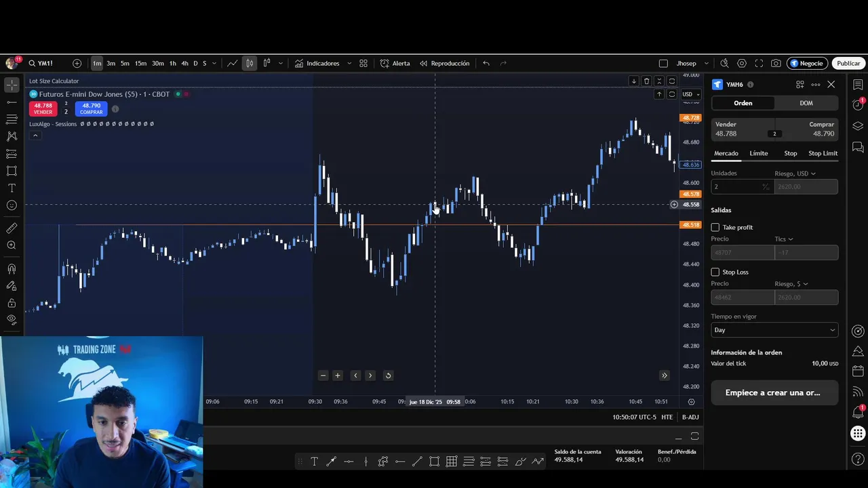The image size is (868, 488).
Task: Take a chart snapshot with camera icon
Action: click(x=776, y=63)
